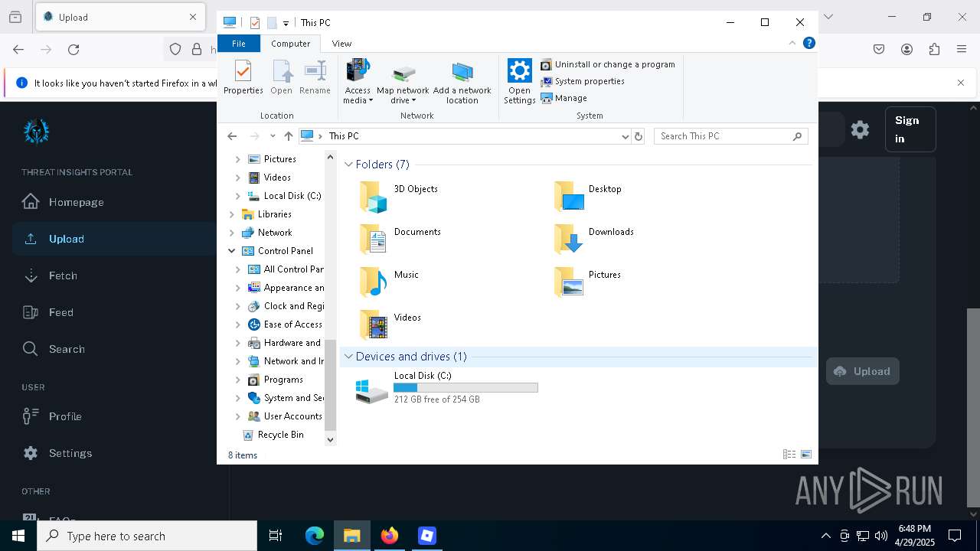Click quick access Properties checkmark icon
Image resolution: width=980 pixels, height=551 pixels.
tap(255, 23)
